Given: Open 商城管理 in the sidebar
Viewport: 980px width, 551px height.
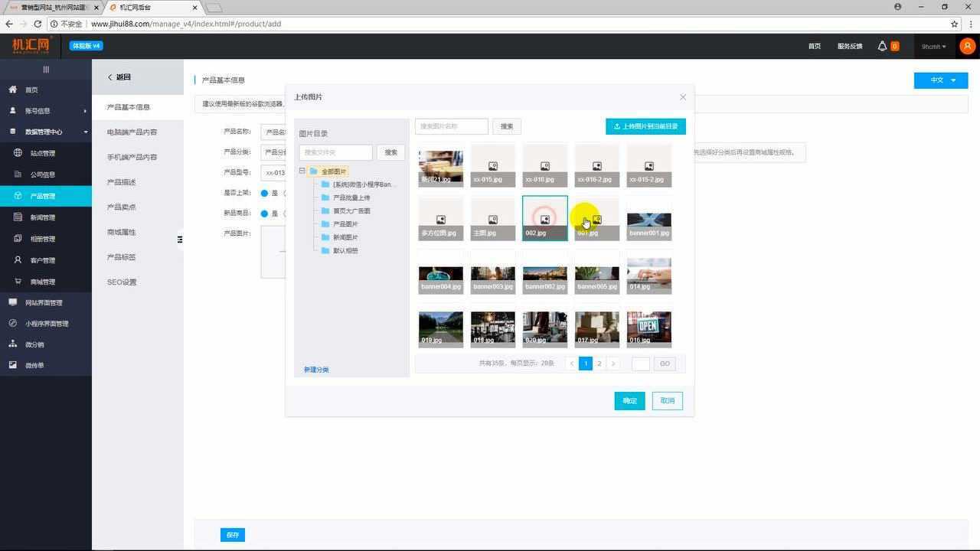Looking at the screenshot, I should click(x=43, y=282).
